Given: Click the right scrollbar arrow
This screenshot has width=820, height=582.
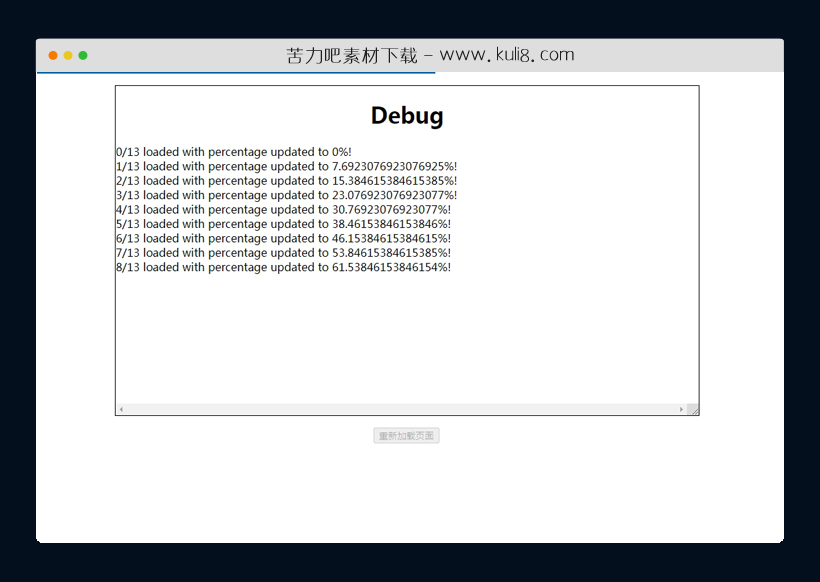Looking at the screenshot, I should point(681,408).
